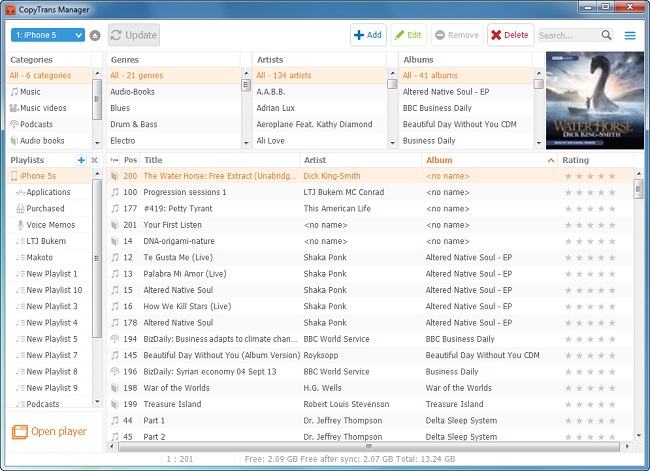Click the Delete button
Image resolution: width=650 pixels, height=471 pixels.
click(x=510, y=35)
